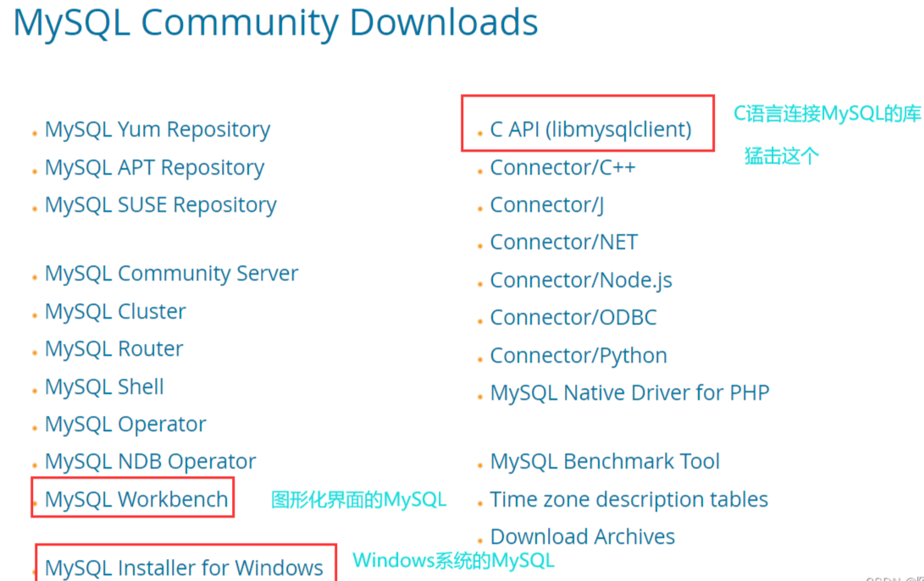The width and height of the screenshot is (924, 581).
Task: Click the MySQL Operator link
Action: tap(125, 425)
